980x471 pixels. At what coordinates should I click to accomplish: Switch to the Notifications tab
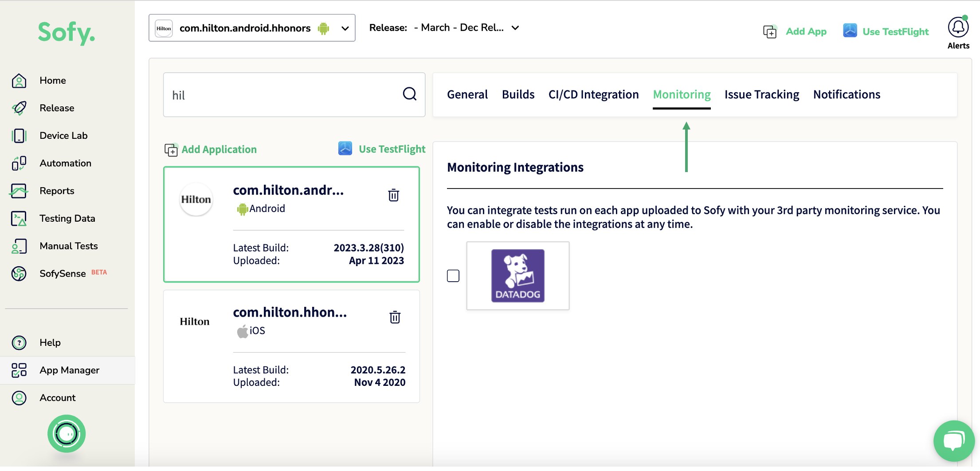pos(846,94)
